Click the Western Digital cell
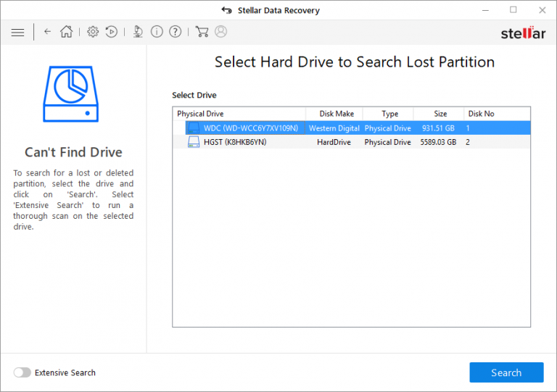Screen dimensions: 557x392 (x=334, y=128)
